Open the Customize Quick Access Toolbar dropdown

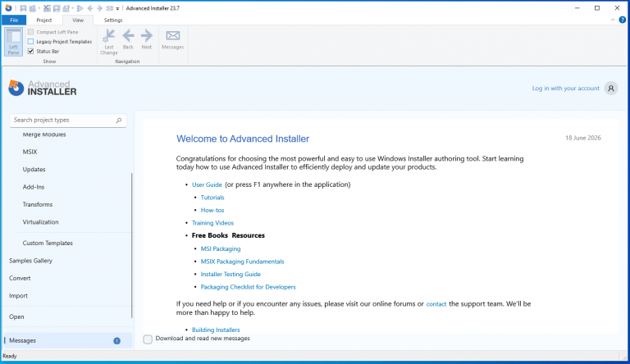117,8
